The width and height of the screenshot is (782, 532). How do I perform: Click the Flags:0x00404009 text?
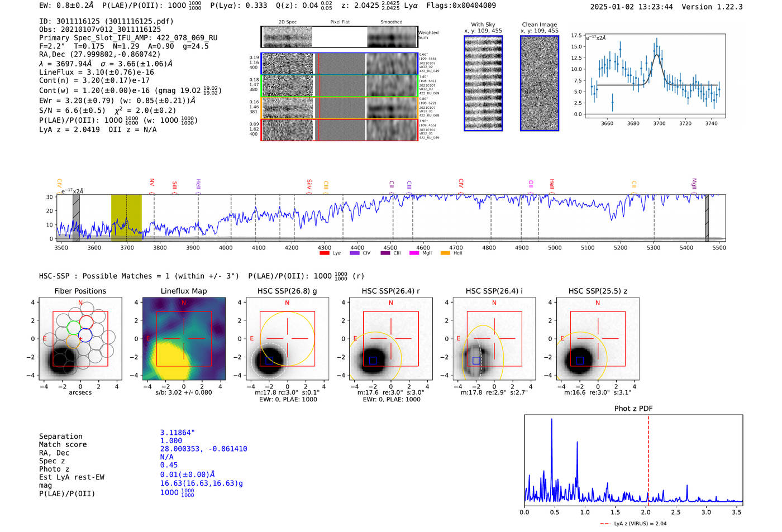click(x=461, y=6)
